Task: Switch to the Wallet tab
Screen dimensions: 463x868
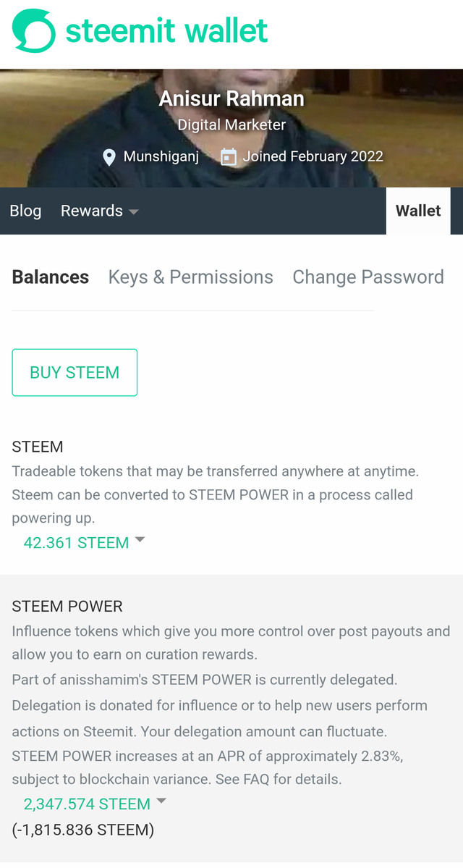Action: tap(418, 211)
